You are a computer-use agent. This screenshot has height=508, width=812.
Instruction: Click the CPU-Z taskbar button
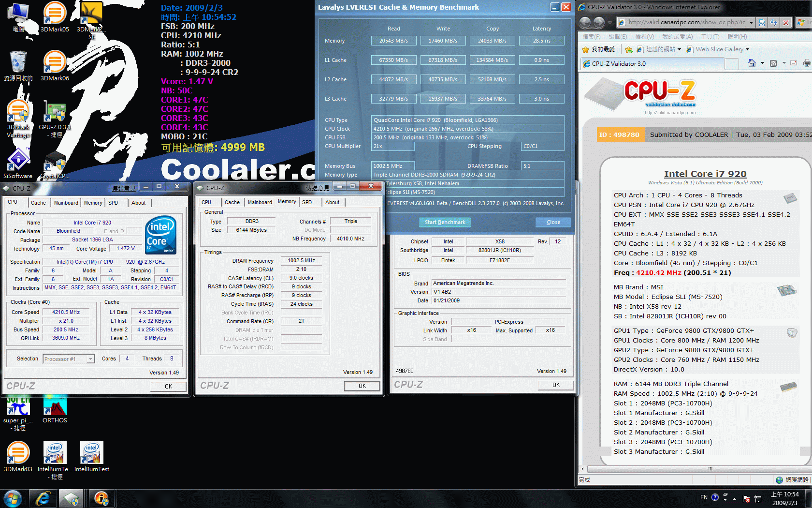tap(72, 498)
